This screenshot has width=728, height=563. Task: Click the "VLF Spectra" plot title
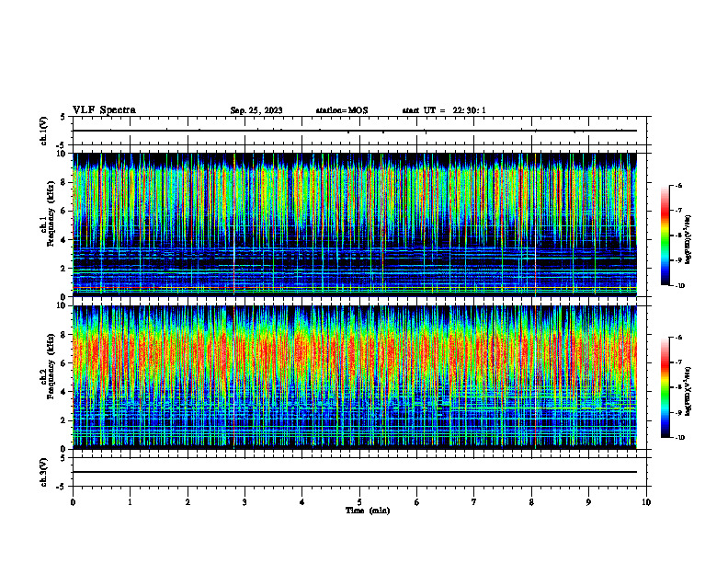tap(104, 110)
